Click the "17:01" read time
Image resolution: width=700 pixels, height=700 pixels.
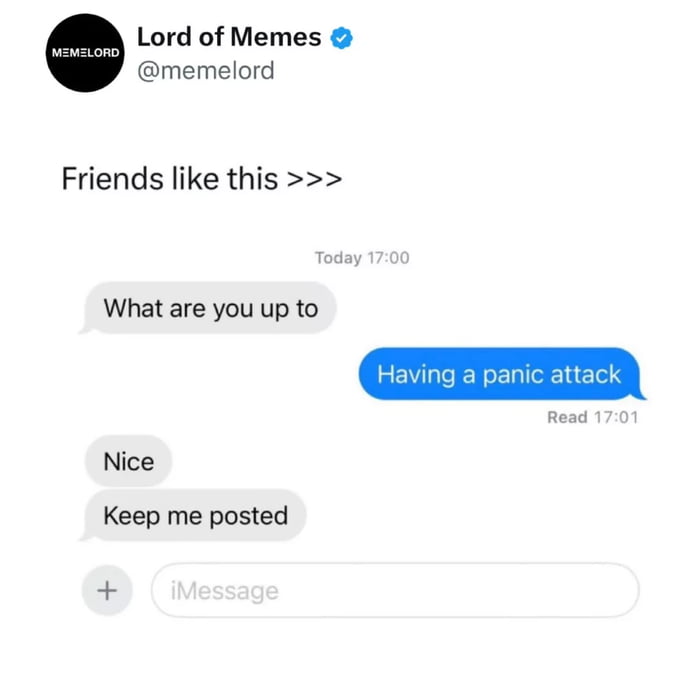[616, 417]
